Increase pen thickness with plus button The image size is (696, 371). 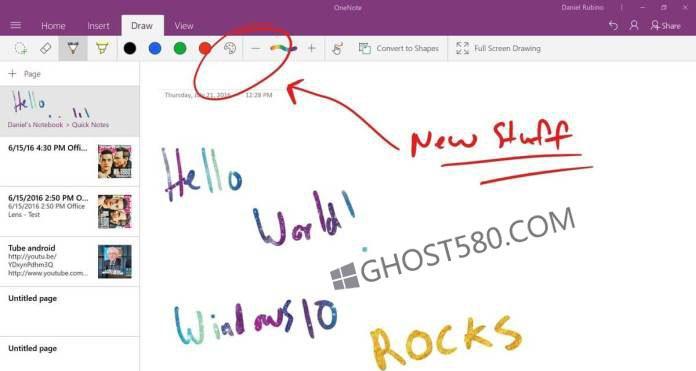pyautogui.click(x=312, y=48)
